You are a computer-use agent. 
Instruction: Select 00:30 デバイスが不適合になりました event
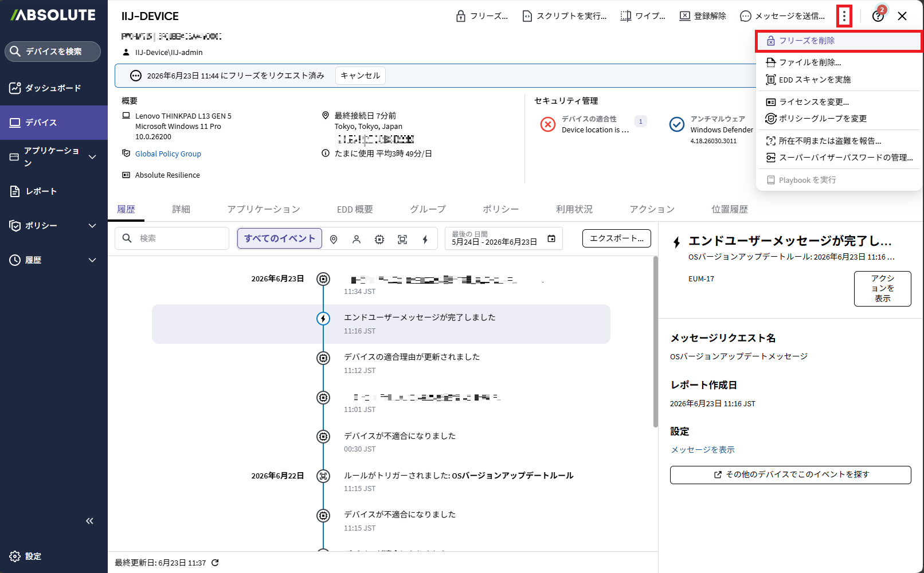click(381, 442)
